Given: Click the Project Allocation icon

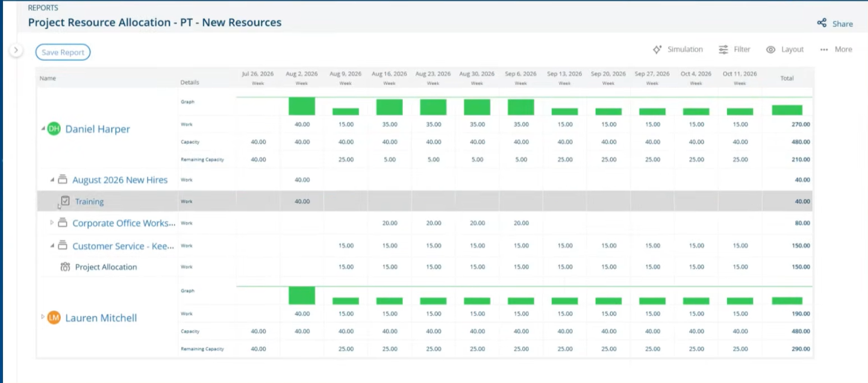Looking at the screenshot, I should [x=65, y=267].
